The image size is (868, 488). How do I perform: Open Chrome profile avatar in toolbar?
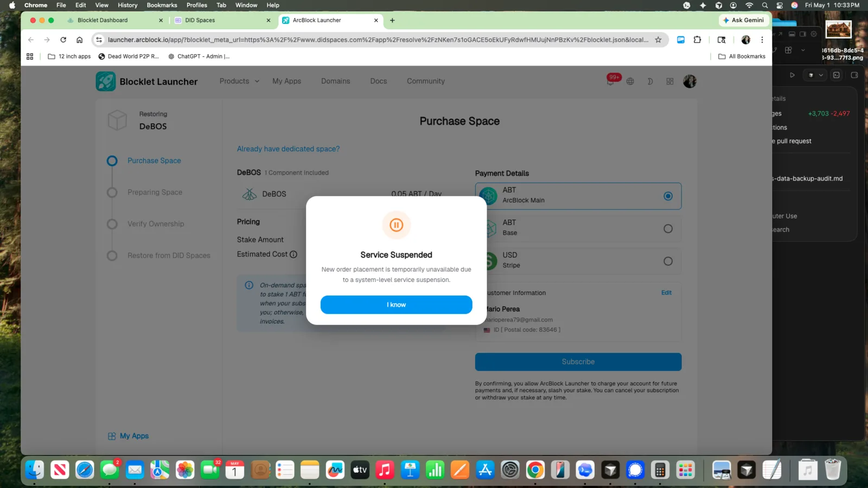pos(746,40)
